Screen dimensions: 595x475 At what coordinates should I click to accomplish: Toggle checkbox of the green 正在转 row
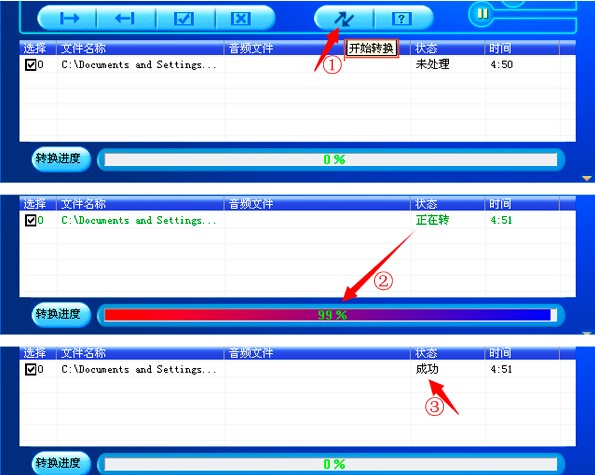click(x=30, y=220)
